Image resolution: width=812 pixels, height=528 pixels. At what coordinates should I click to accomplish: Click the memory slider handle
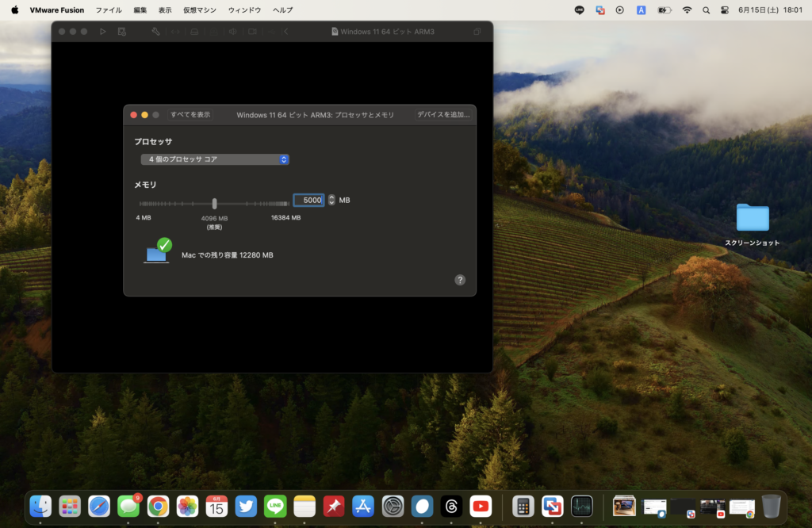point(214,203)
